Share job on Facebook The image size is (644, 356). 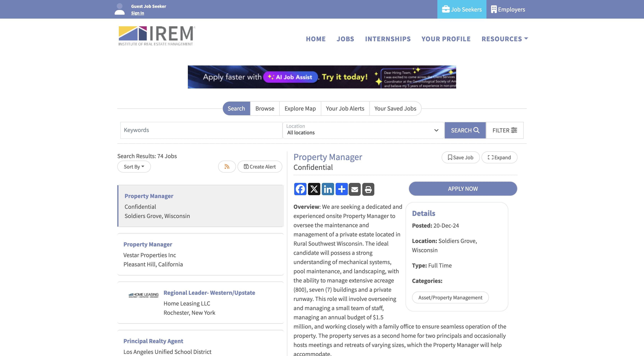coord(300,189)
